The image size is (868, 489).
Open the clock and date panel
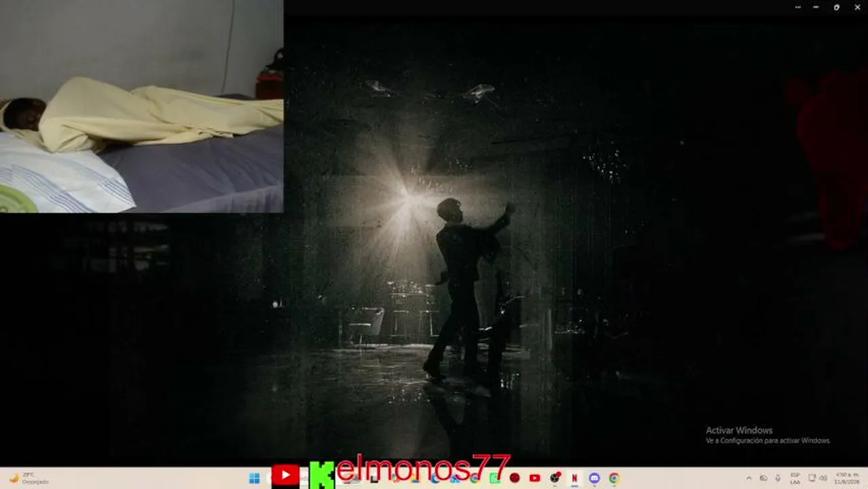(x=847, y=478)
